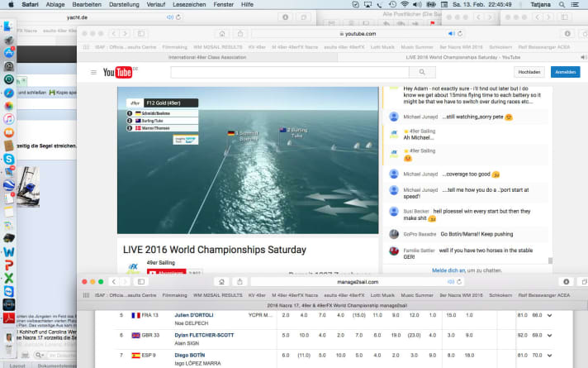Expand results row for Dylan FLETCHER-SCOTT
This screenshot has width=588, height=368.
coord(549,335)
